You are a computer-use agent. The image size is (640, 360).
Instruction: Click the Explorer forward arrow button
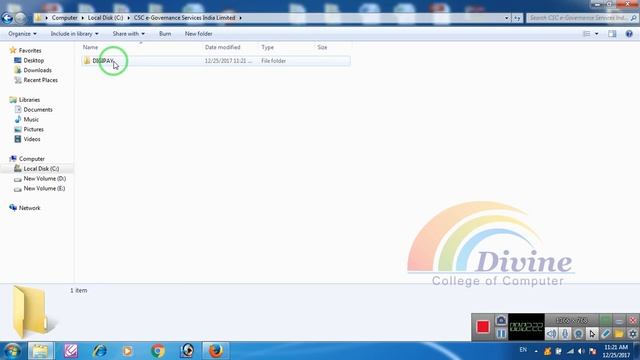(20, 18)
